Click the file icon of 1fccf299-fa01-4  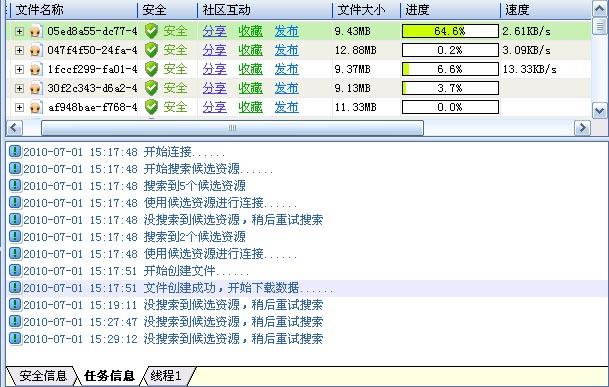click(x=35, y=69)
